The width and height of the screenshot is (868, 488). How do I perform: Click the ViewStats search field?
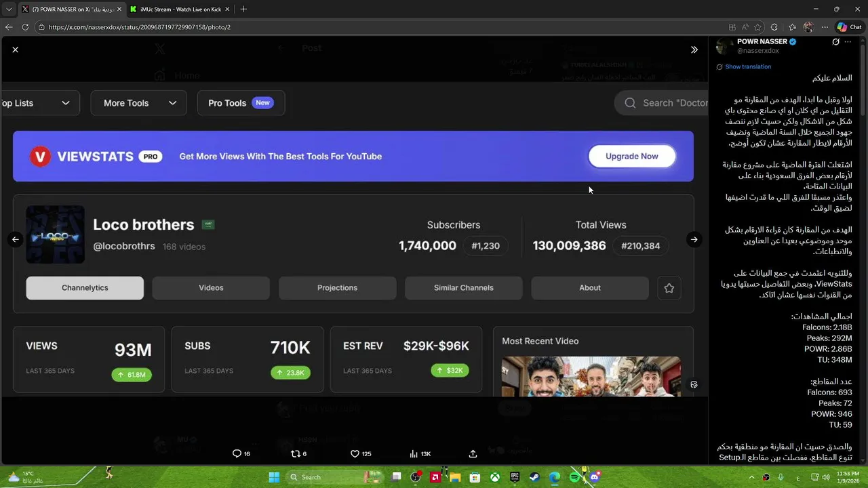coord(661,103)
